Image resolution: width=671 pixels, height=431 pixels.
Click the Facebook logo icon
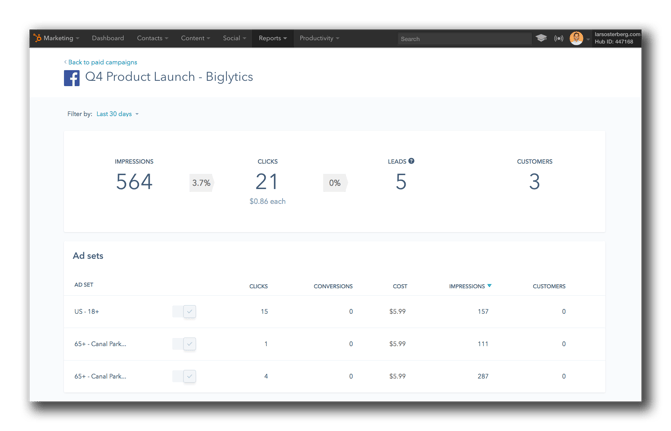click(x=71, y=78)
